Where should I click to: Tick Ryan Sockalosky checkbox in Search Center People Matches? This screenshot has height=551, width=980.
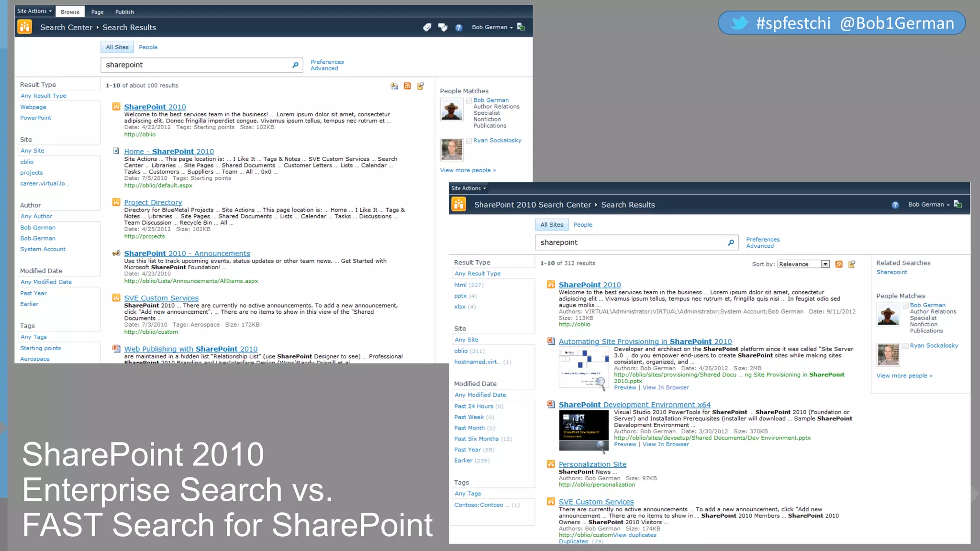(x=469, y=141)
